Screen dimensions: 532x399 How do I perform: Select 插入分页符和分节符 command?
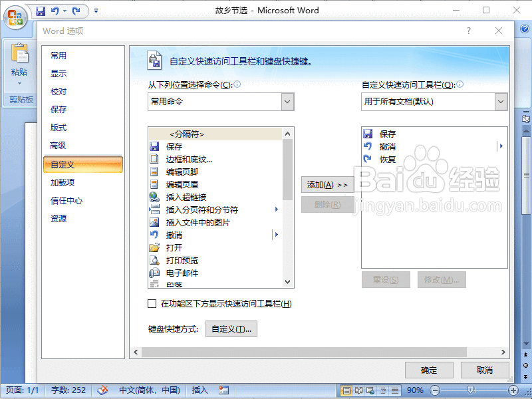[215, 209]
